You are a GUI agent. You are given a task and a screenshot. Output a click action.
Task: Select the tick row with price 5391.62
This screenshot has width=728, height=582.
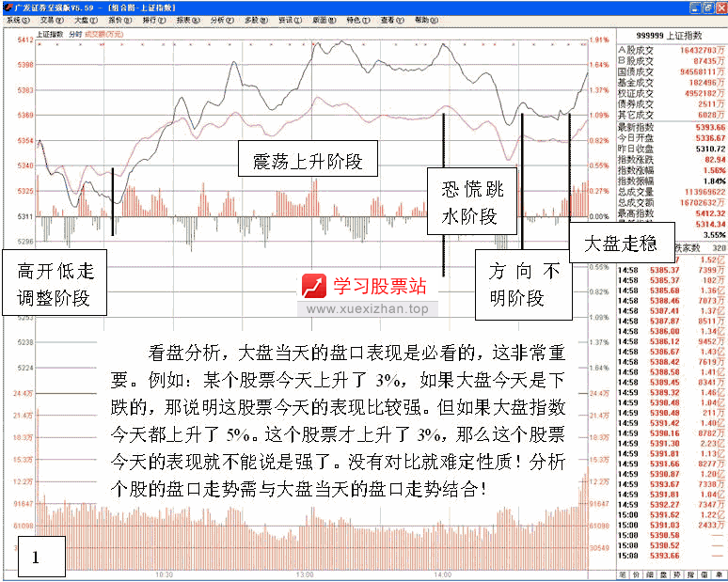coord(671,515)
